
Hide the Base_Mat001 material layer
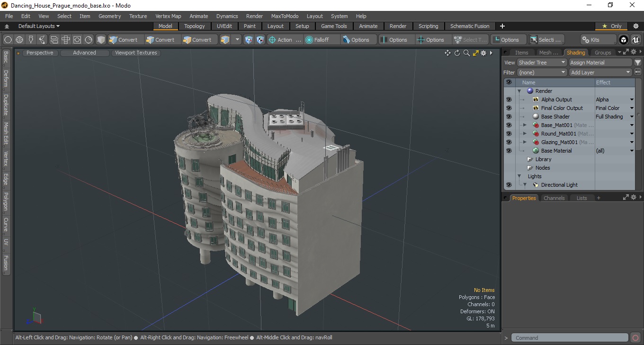click(x=509, y=125)
